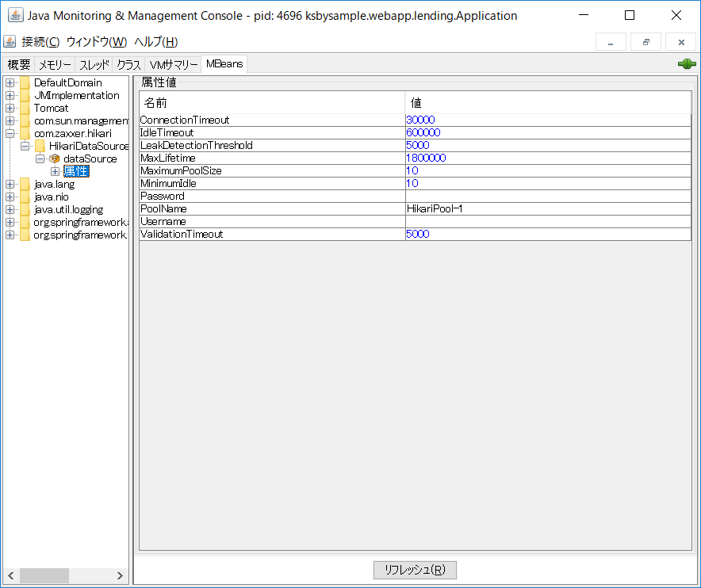Click the java.lang folder icon
Viewport: 701px width, 588px height.
(x=25, y=184)
